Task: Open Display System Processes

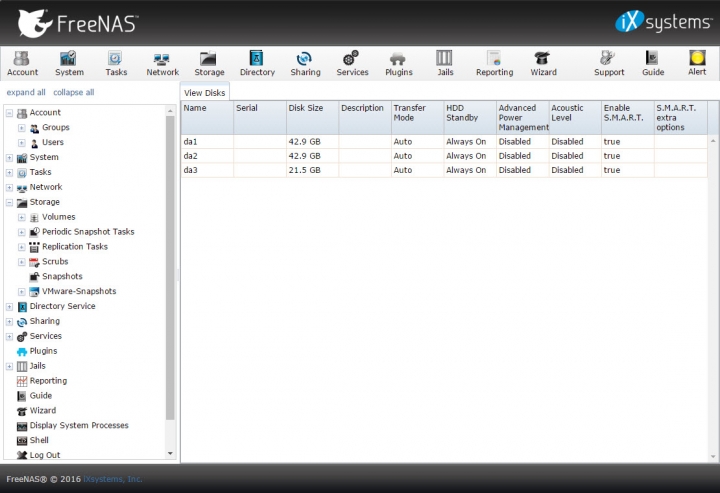Action: [x=79, y=425]
